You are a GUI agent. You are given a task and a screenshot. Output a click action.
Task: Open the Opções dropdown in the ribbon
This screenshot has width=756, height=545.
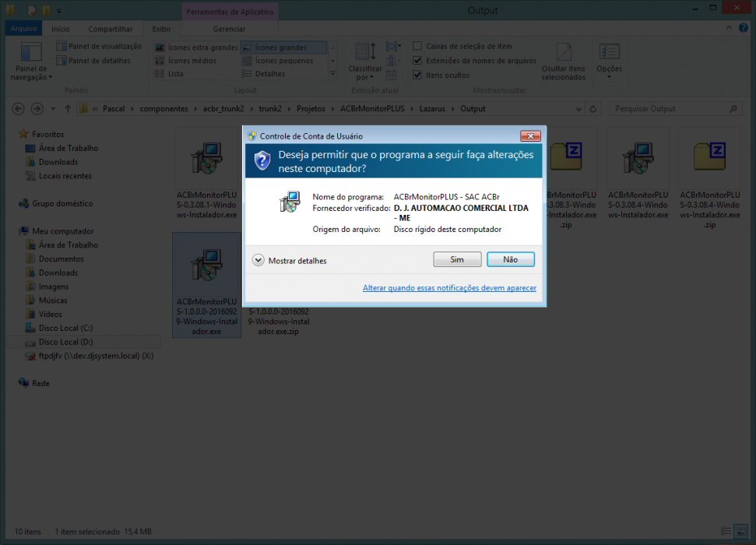pyautogui.click(x=609, y=62)
